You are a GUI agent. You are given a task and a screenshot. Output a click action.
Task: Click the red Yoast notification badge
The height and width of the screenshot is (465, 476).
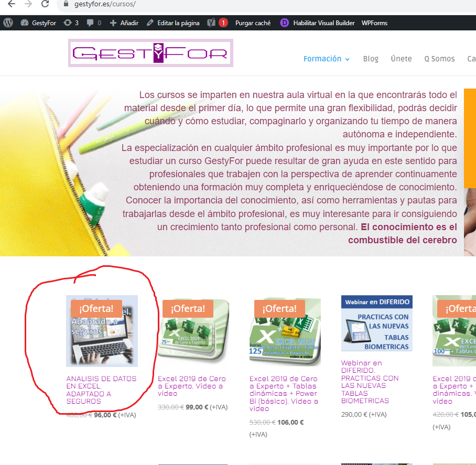[x=223, y=23]
